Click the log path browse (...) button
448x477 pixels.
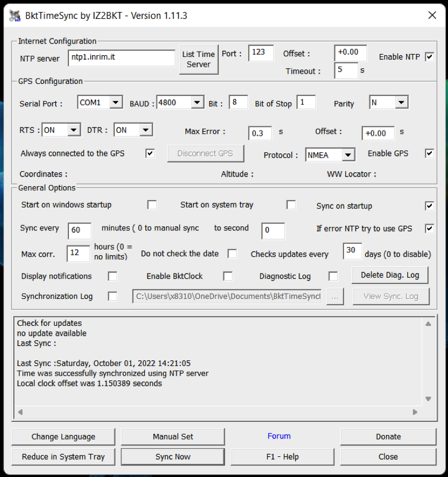tap(335, 297)
